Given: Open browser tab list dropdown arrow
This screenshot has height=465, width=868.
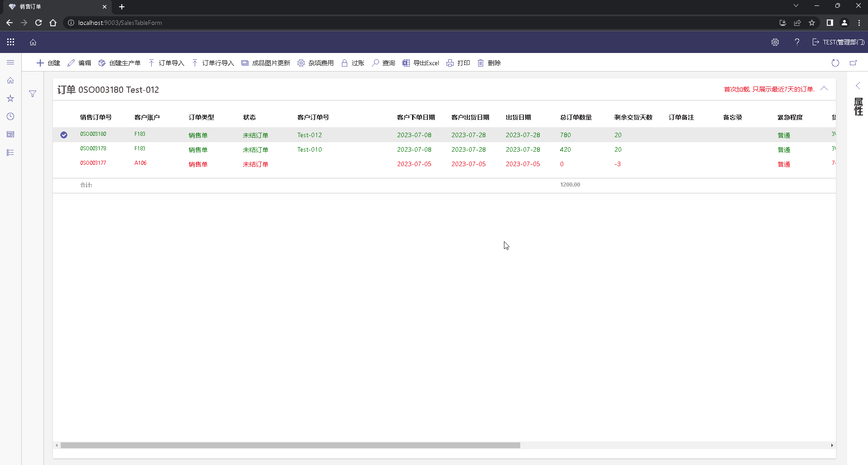Looking at the screenshot, I should [796, 6].
